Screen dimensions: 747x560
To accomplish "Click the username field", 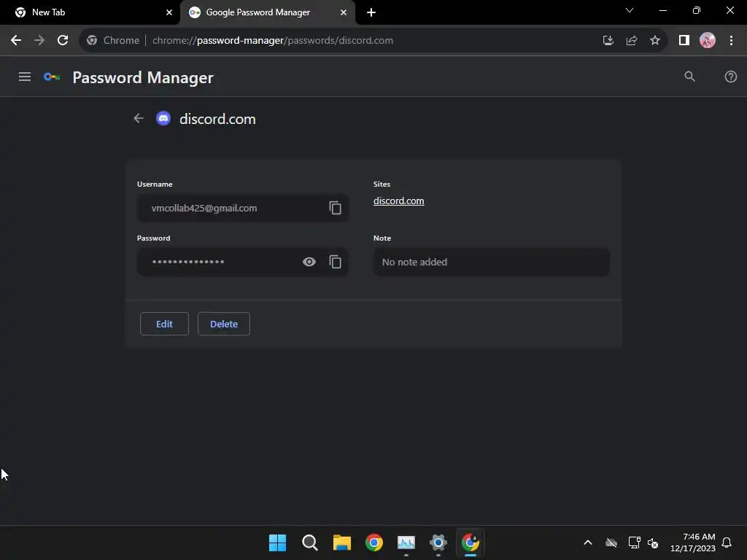I will 242,208.
